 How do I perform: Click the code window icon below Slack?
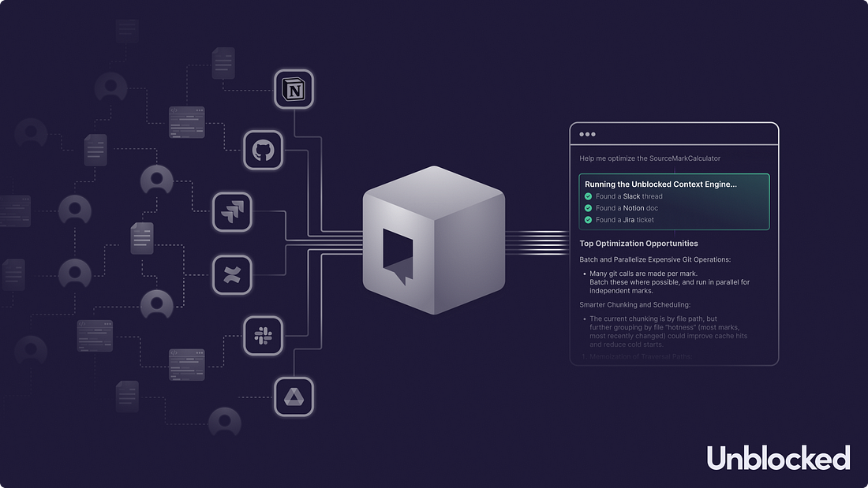coord(186,364)
